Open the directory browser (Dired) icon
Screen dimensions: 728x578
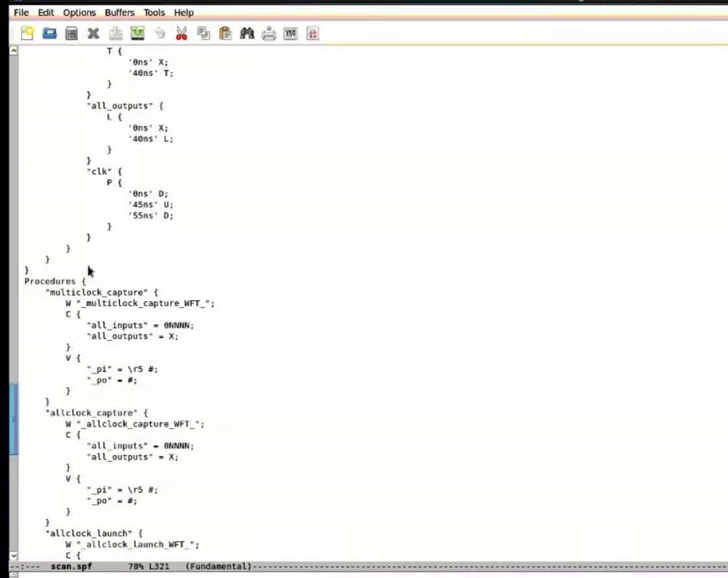click(x=72, y=34)
